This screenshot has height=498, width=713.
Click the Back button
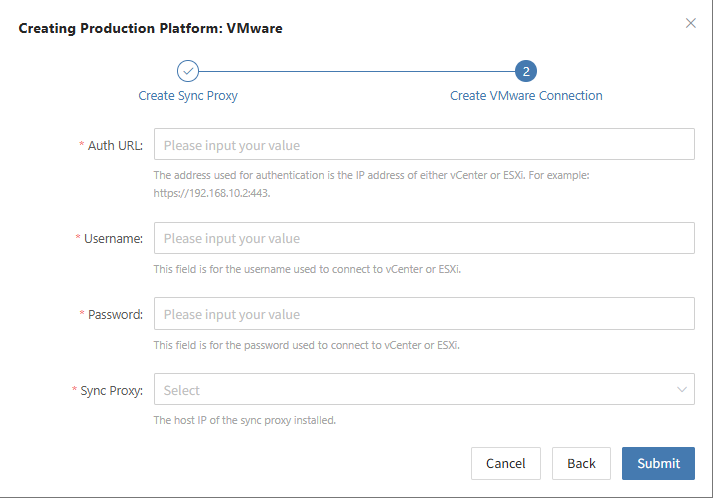[581, 463]
